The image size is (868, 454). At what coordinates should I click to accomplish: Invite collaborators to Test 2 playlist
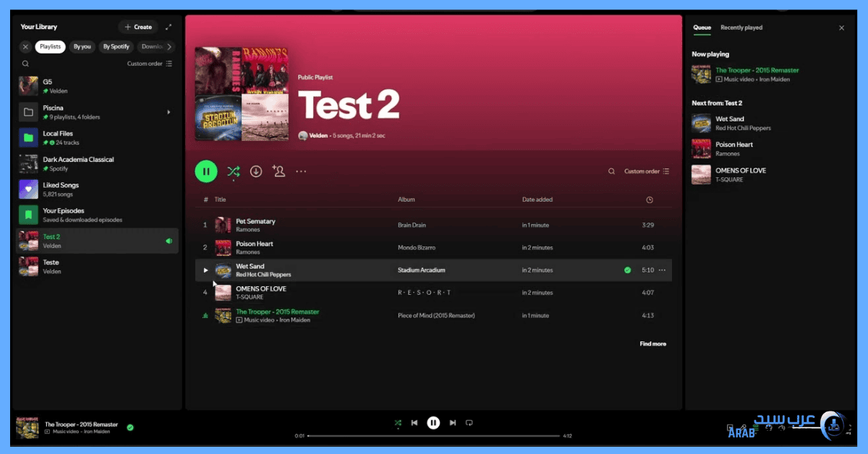pyautogui.click(x=278, y=171)
